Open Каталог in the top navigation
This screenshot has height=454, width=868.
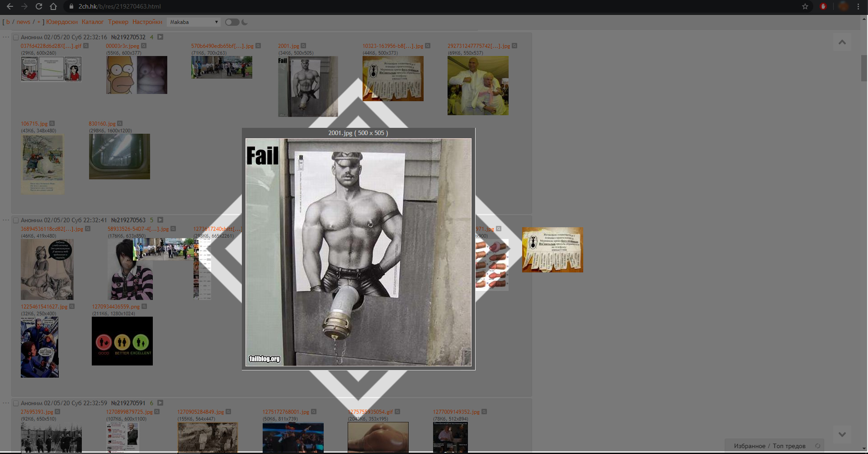coord(93,22)
